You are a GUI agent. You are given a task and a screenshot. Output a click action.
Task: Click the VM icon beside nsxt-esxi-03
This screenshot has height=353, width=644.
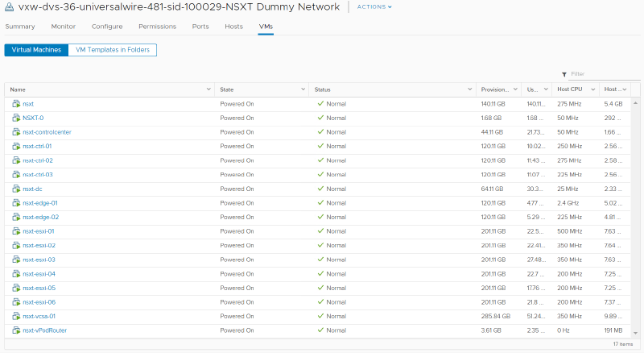[16, 260]
